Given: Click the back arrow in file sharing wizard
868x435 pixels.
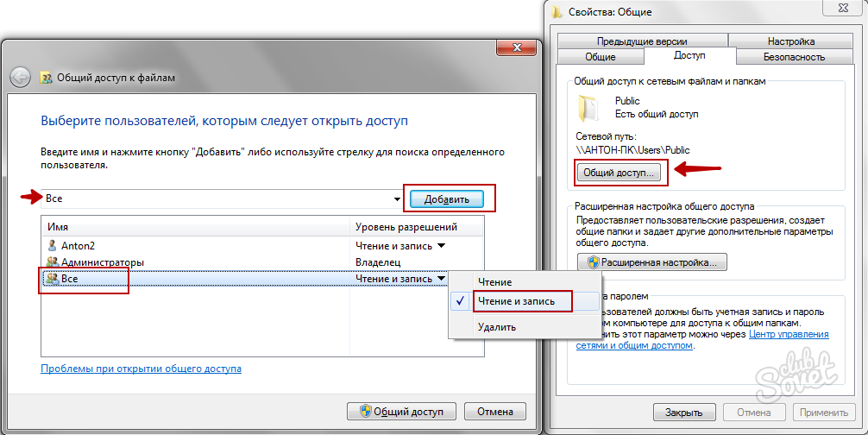Looking at the screenshot, I should (20, 77).
